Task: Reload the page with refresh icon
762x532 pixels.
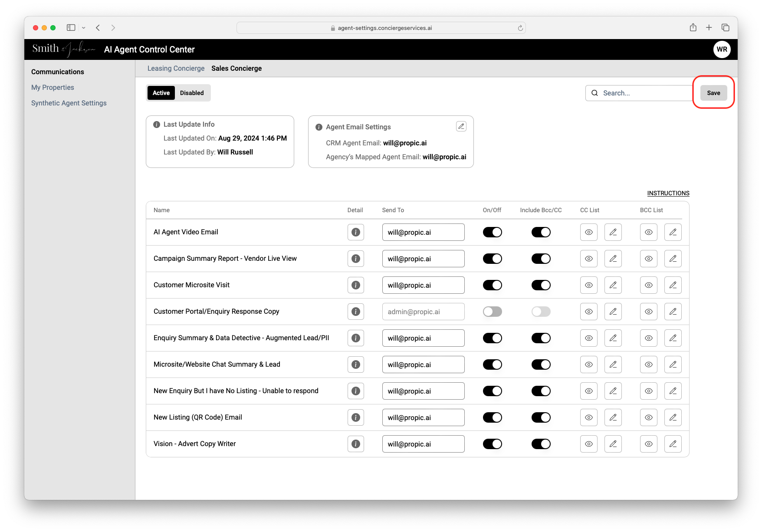Action: point(520,28)
